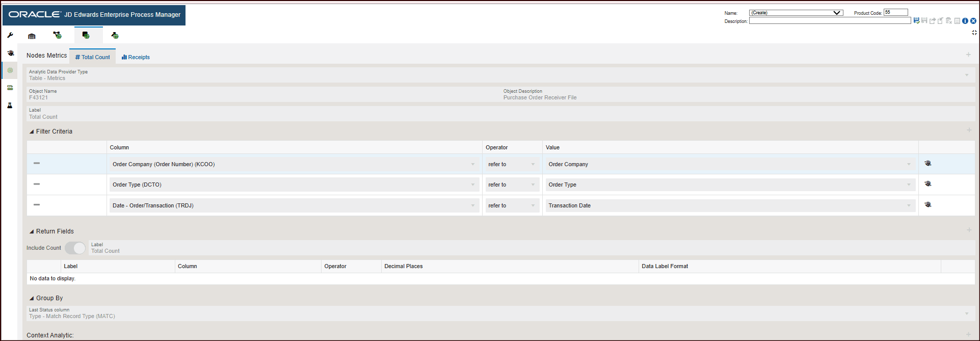The height and width of the screenshot is (341, 980).
Task: Click the blue circled X close icon
Action: click(x=973, y=21)
